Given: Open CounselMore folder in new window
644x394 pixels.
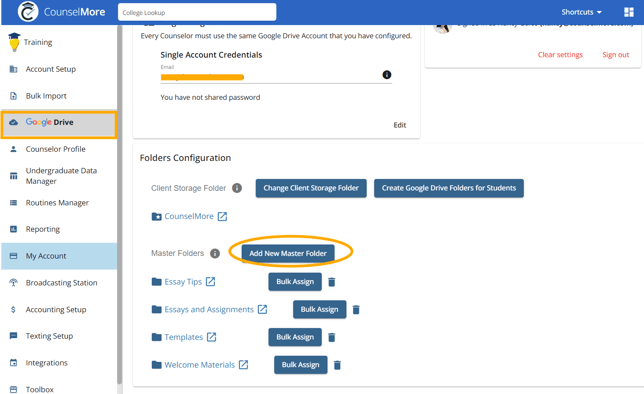Looking at the screenshot, I should 222,216.
